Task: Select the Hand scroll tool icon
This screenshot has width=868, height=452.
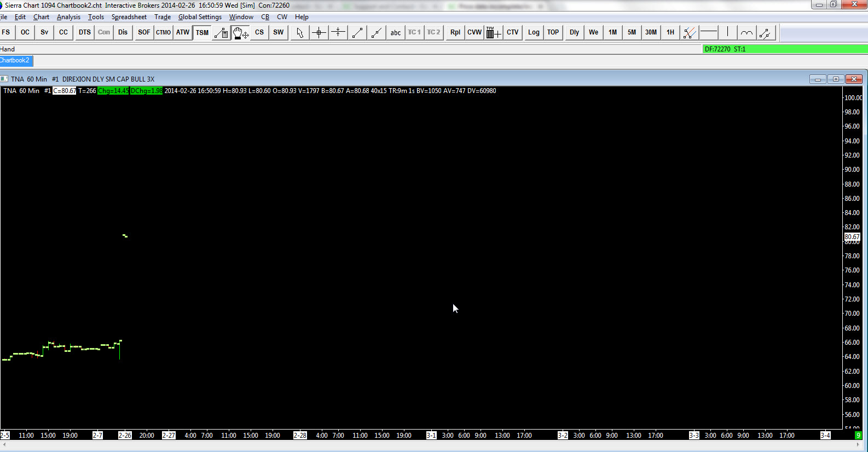Action: pyautogui.click(x=240, y=32)
